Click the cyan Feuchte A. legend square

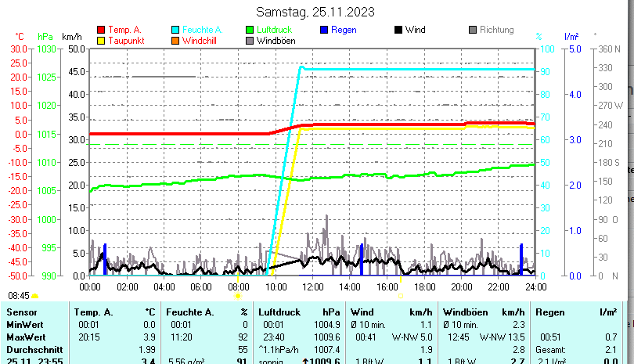[x=175, y=30]
